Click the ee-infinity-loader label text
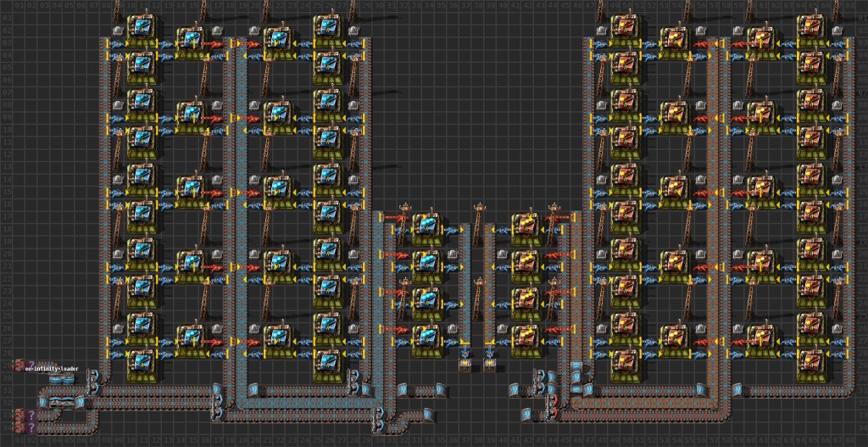This screenshot has height=447, width=868. [52, 369]
